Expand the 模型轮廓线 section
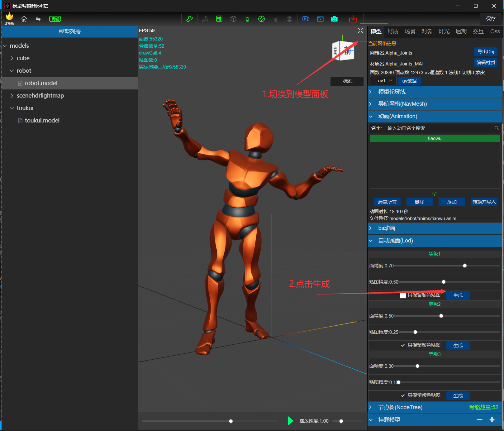 click(435, 92)
